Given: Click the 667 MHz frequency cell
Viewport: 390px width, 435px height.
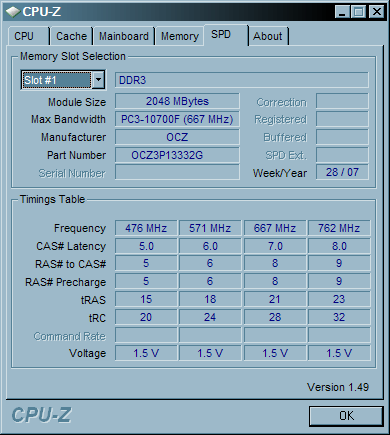Looking at the screenshot, I should coord(275,228).
